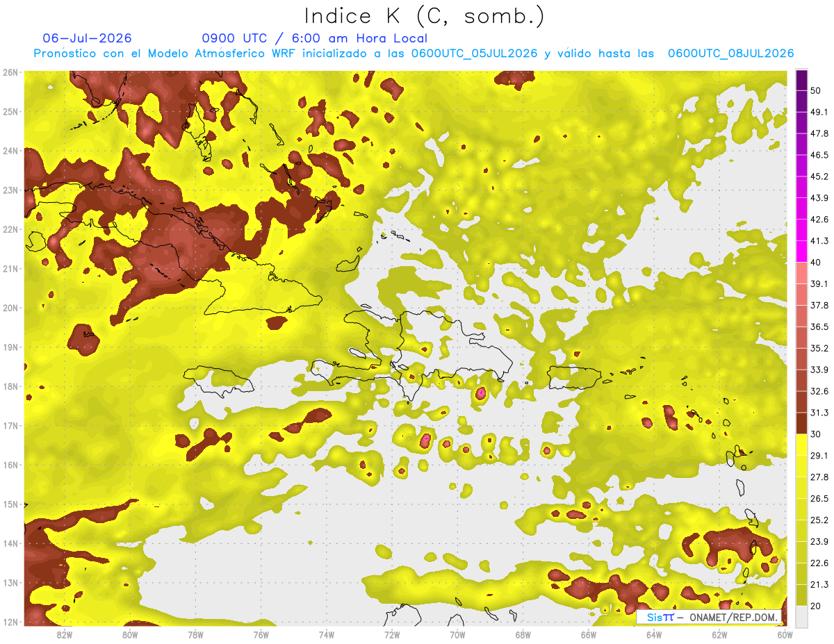The image size is (834, 644).
Task: Click legend value "41.3"
Action: pos(819,241)
